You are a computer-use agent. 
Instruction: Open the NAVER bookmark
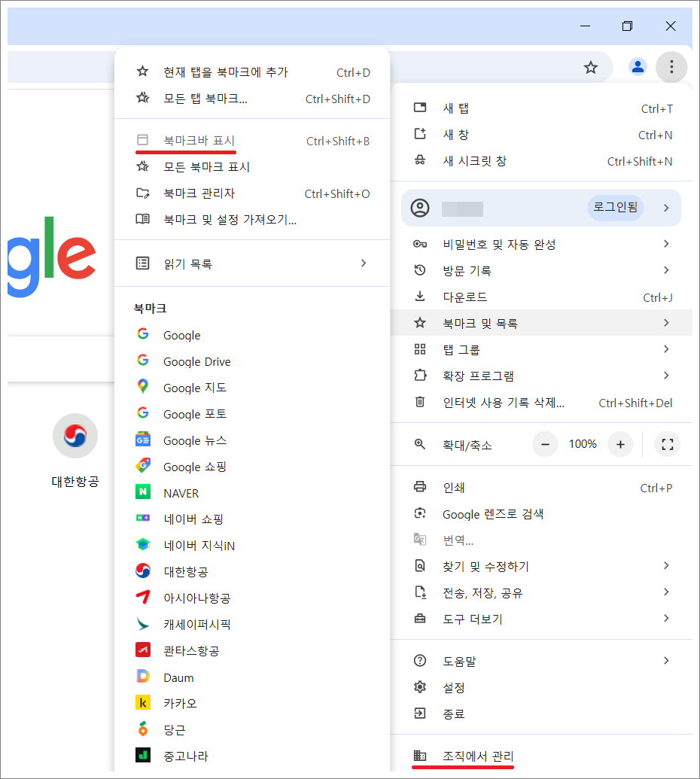252,493
